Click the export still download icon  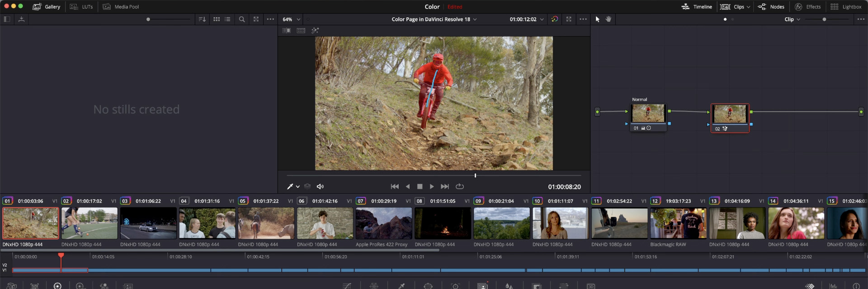[x=21, y=19]
